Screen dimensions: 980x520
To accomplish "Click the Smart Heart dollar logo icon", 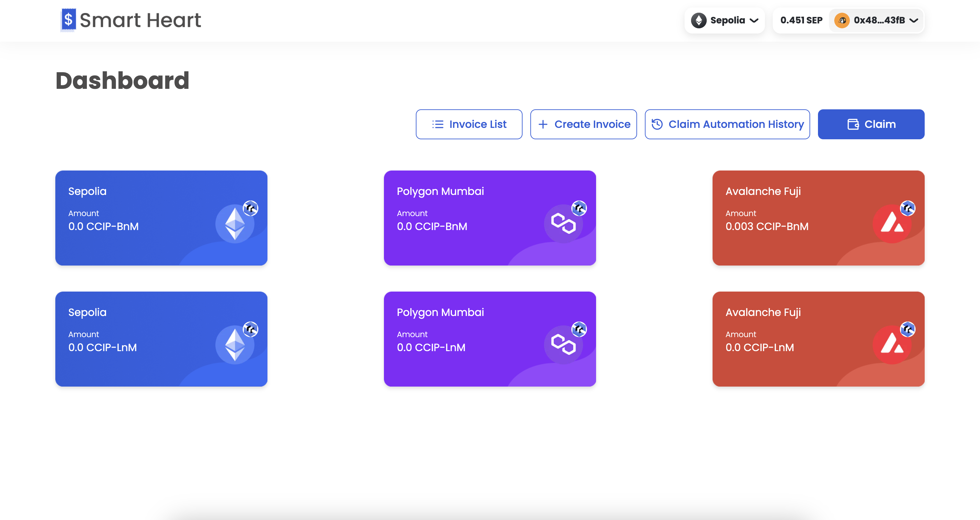I will (68, 20).
